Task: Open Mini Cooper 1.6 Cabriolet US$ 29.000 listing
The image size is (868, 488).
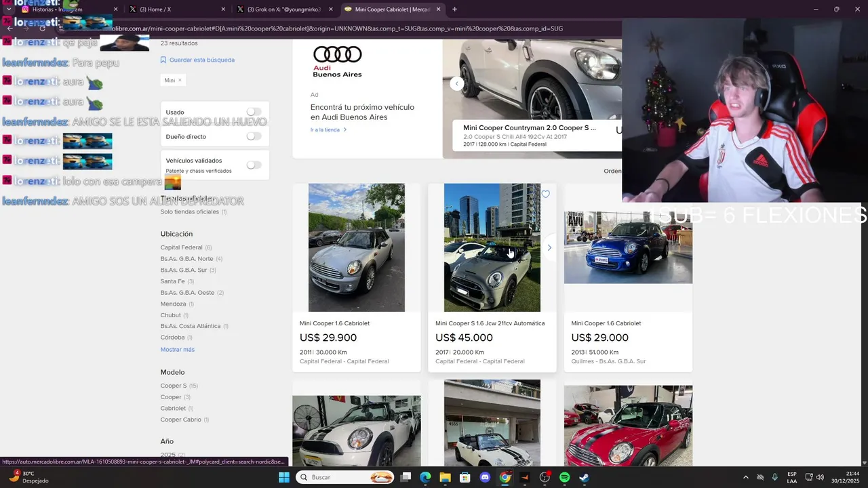Action: [606, 323]
